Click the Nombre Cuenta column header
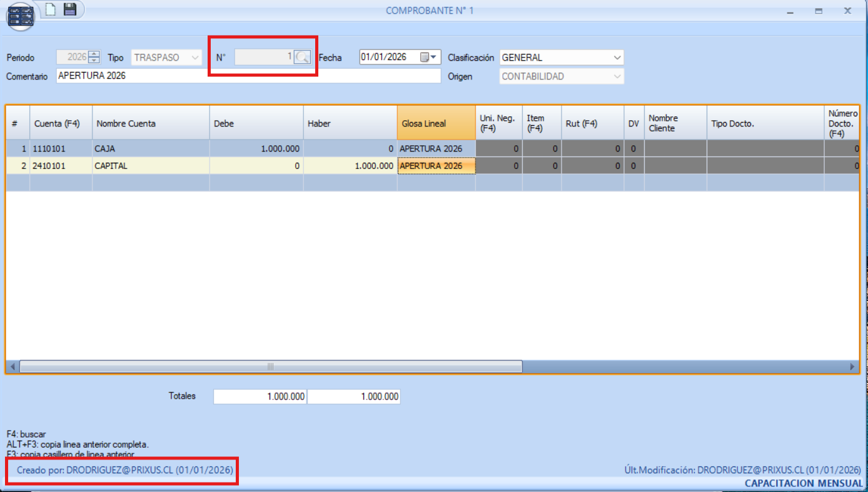This screenshot has width=868, height=492. point(150,123)
